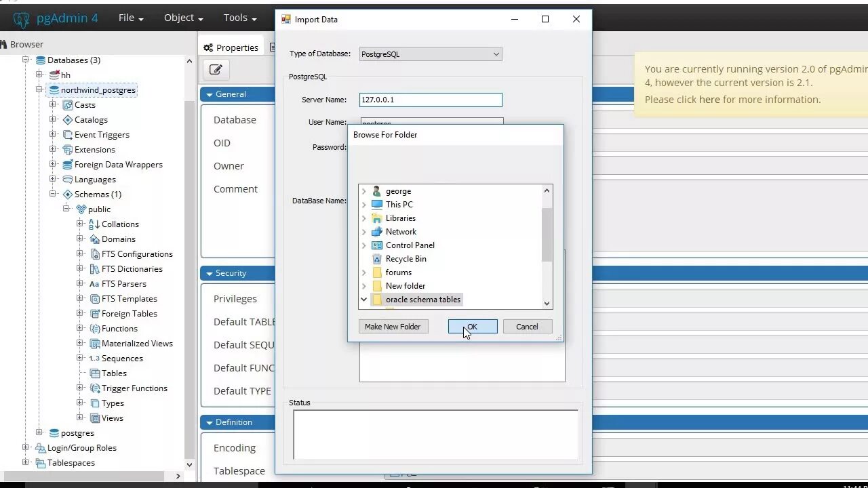868x488 pixels.
Task: Click the Make New Folder button
Action: tap(393, 327)
